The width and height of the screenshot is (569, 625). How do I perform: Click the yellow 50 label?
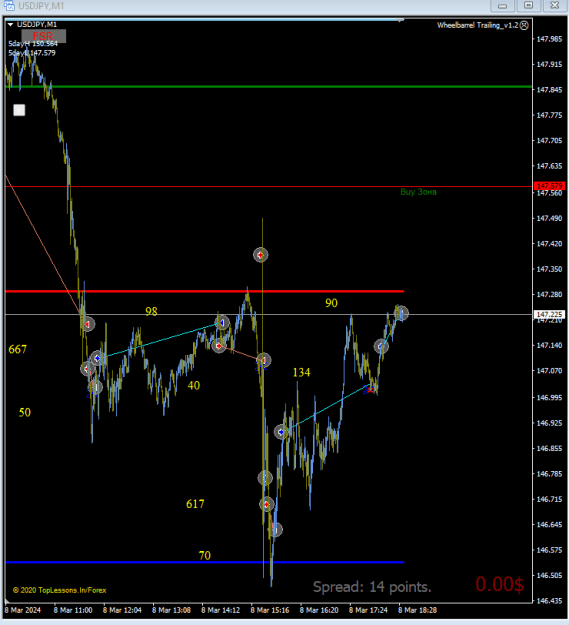pos(25,413)
